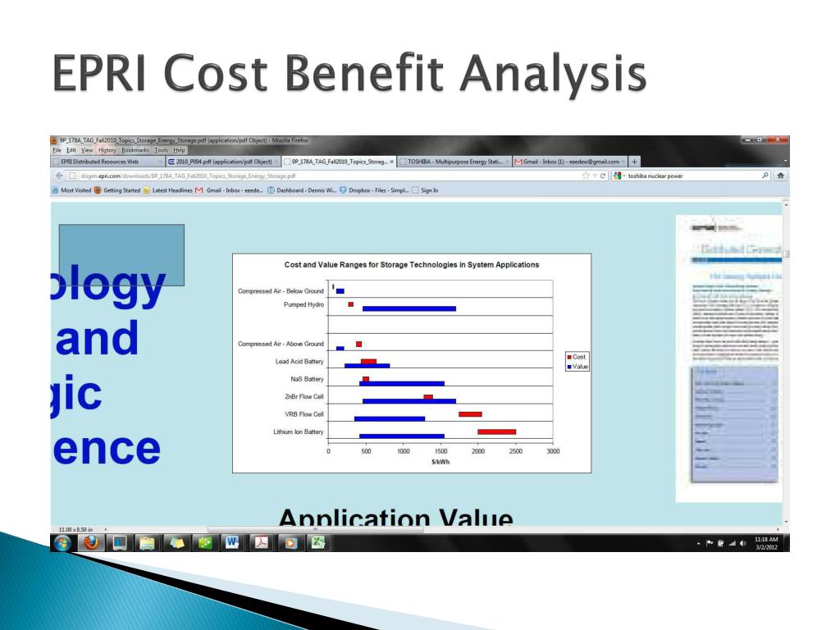Click the back arrow button
This screenshot has width=840, height=630.
59,176
